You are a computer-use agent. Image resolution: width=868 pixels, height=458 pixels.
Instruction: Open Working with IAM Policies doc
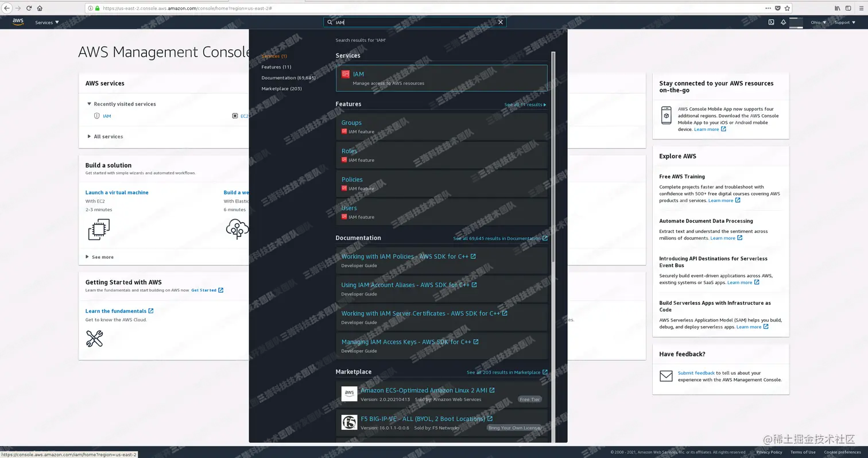(x=408, y=257)
